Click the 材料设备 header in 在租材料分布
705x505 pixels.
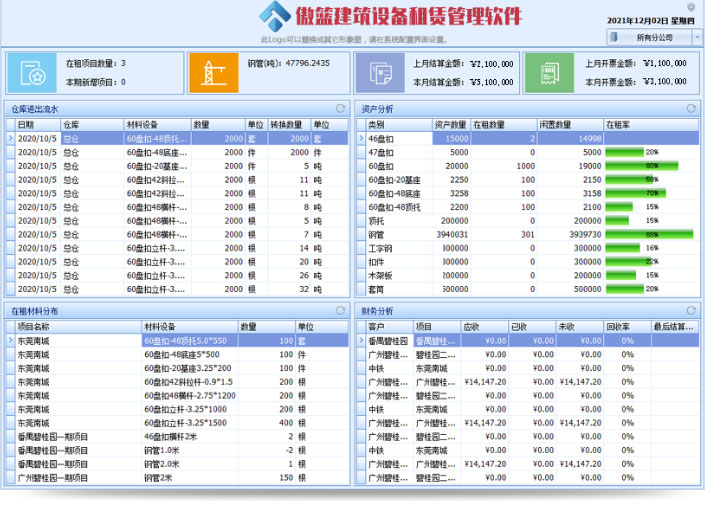click(188, 327)
